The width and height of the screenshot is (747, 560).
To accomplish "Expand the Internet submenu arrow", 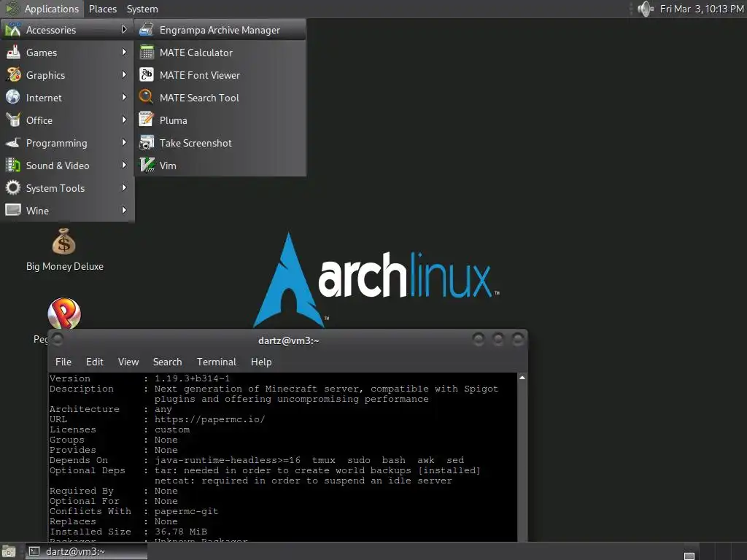I will (x=124, y=97).
